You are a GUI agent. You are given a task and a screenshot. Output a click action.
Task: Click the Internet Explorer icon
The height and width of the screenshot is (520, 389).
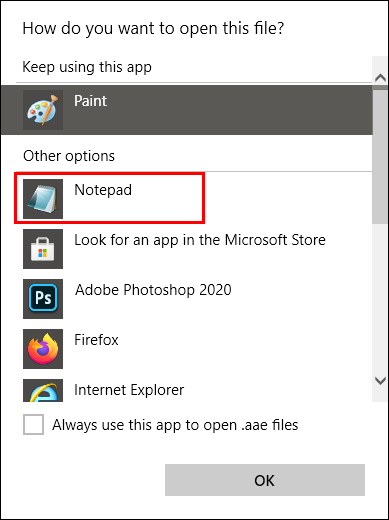point(43,391)
